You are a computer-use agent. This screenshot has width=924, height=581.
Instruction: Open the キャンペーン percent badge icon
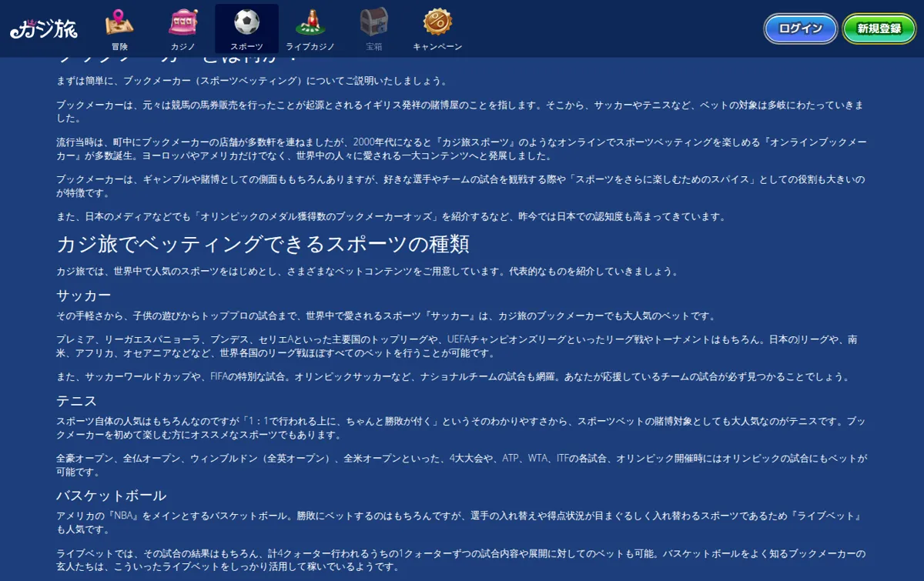point(437,22)
